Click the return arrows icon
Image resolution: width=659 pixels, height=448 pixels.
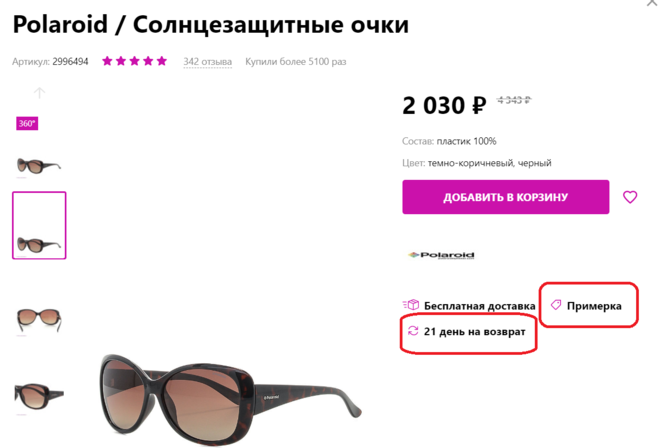pos(413,331)
